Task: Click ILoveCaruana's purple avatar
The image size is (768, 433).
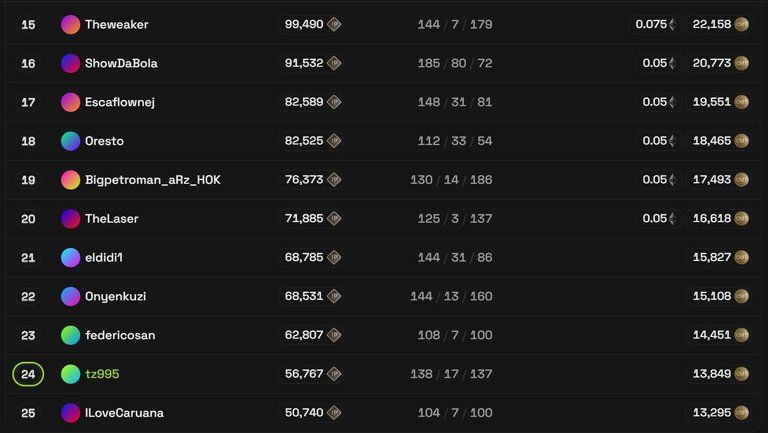Action: 70,413
